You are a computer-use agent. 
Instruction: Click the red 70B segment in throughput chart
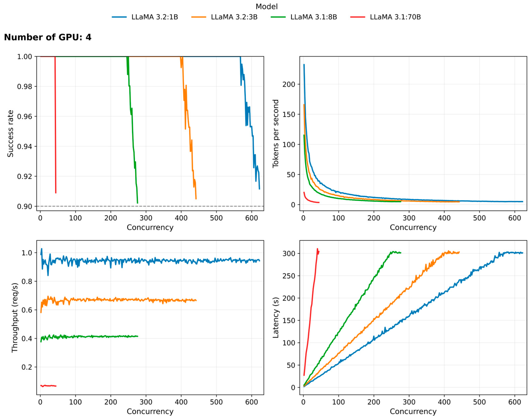coord(48,386)
